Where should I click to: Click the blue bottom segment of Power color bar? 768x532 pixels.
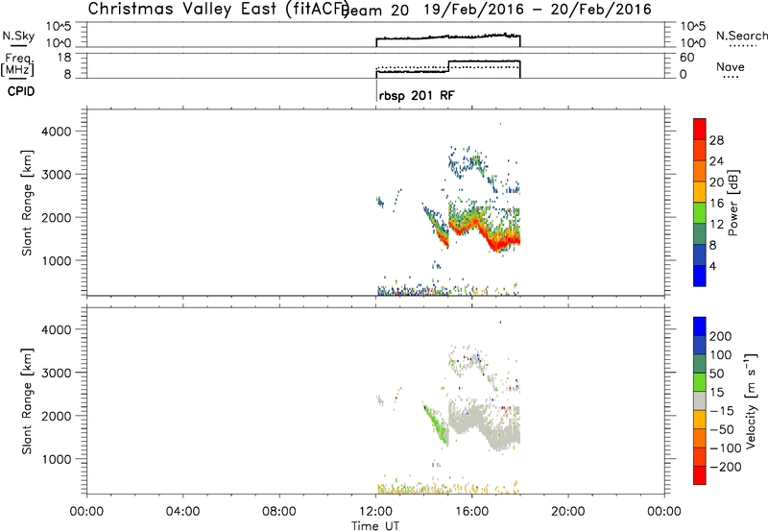(x=700, y=276)
